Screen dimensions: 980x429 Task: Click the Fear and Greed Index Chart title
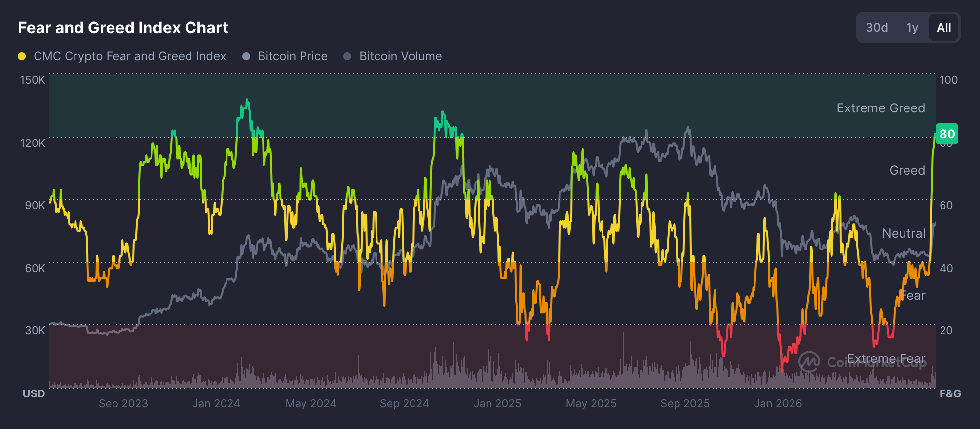[123, 28]
